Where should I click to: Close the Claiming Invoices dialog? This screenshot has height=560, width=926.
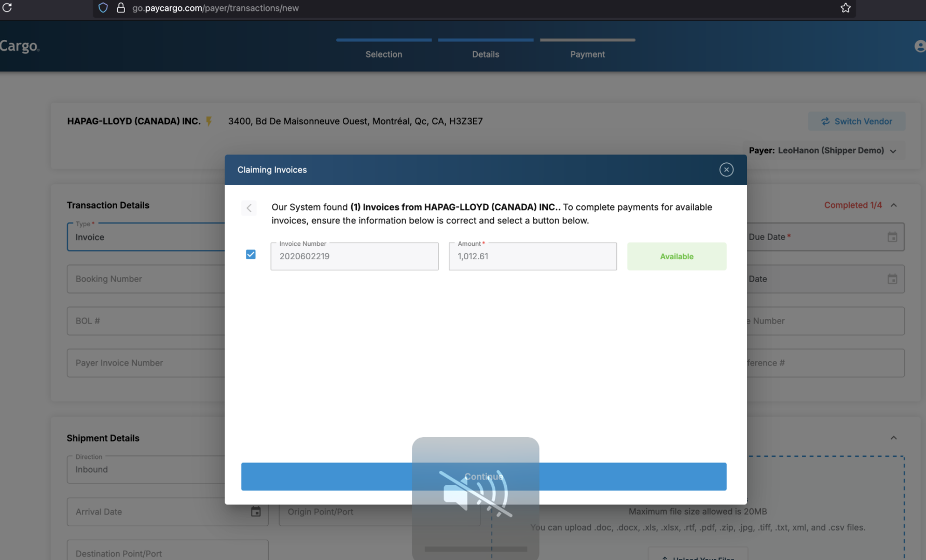click(x=726, y=170)
